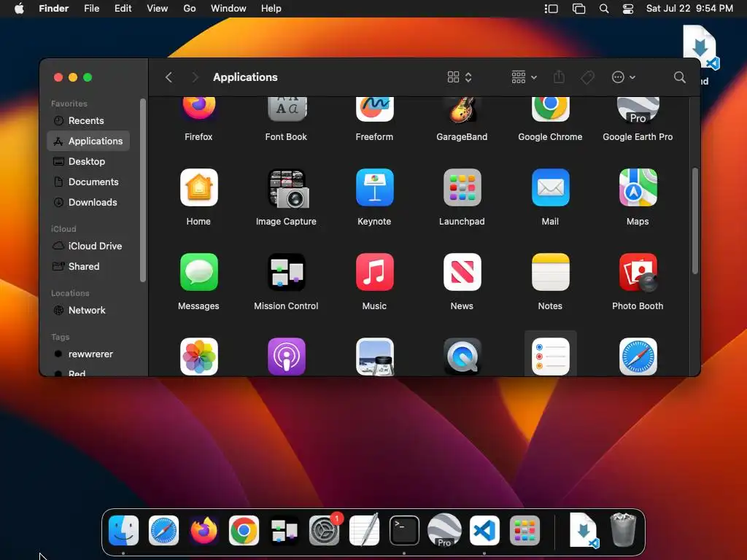
Task: Open the Action ellipsis menu
Action: pos(623,77)
